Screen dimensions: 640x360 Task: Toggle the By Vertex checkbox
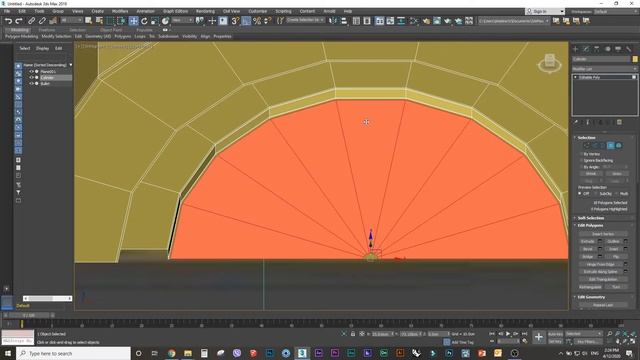(581, 154)
